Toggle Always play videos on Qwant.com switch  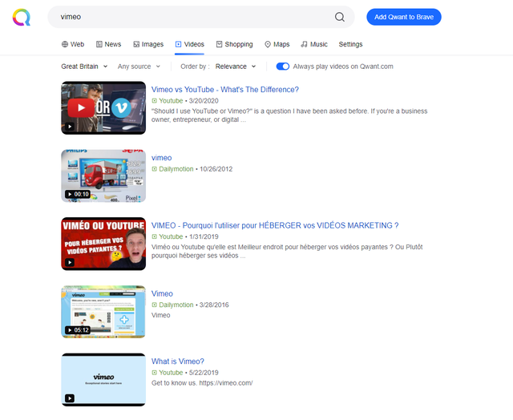click(283, 67)
